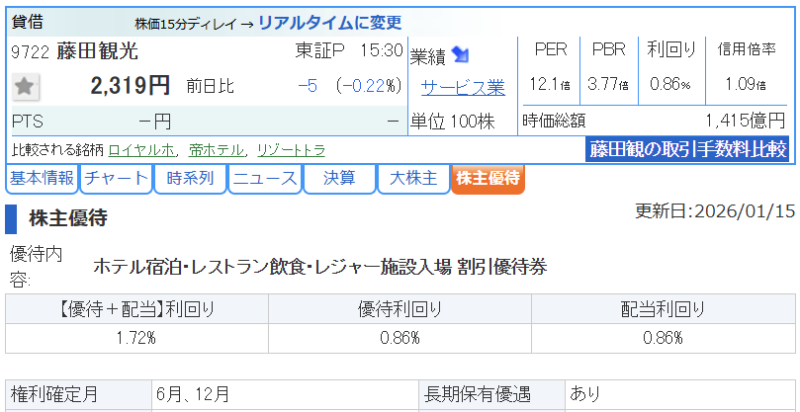Switch to the 基本情報 tab
The image size is (800, 412).
coord(41,179)
